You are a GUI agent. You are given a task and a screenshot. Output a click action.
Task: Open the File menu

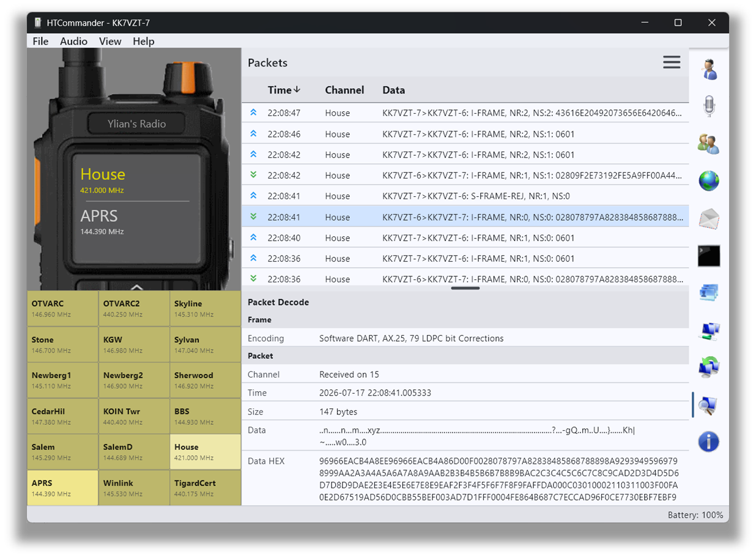click(x=40, y=41)
